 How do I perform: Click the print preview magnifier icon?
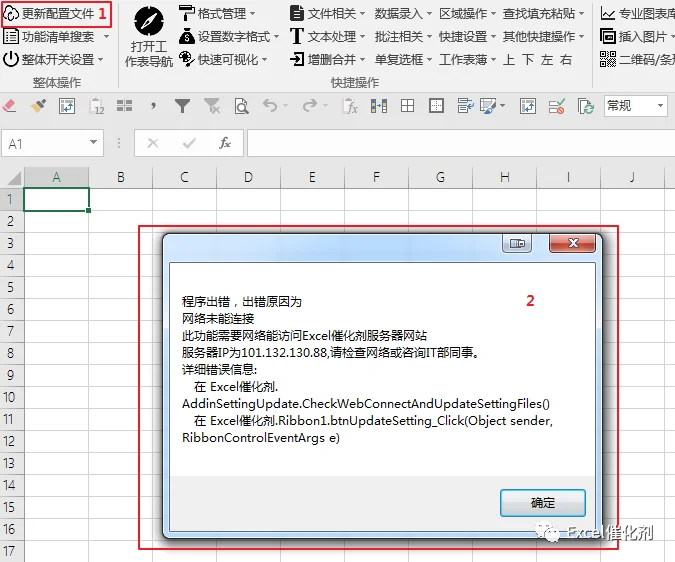241,106
